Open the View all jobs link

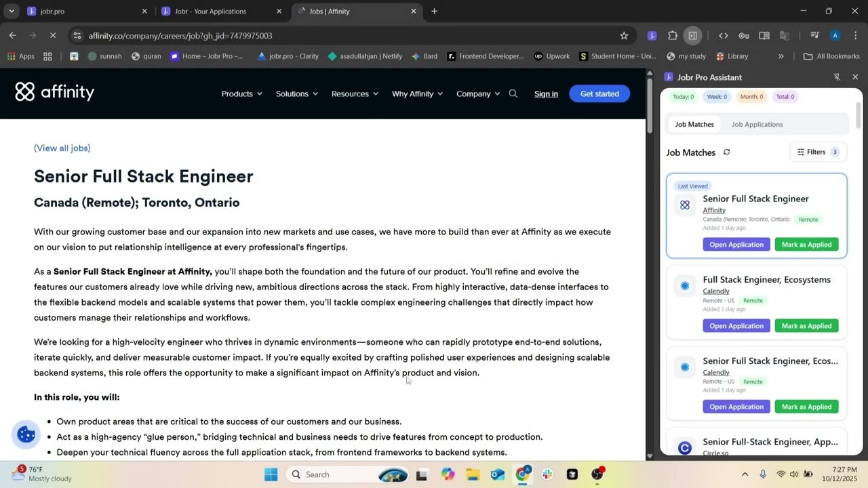click(62, 148)
